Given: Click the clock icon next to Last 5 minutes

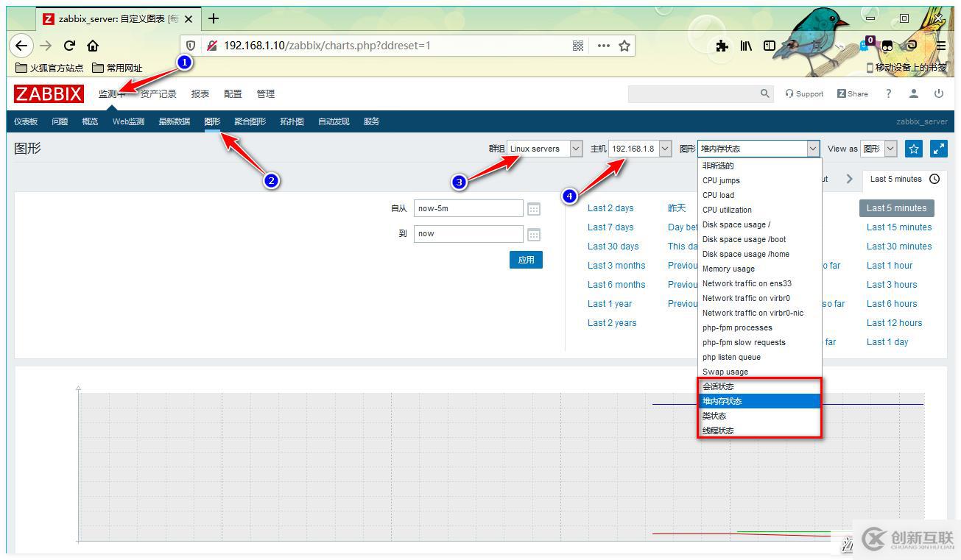Looking at the screenshot, I should point(934,179).
